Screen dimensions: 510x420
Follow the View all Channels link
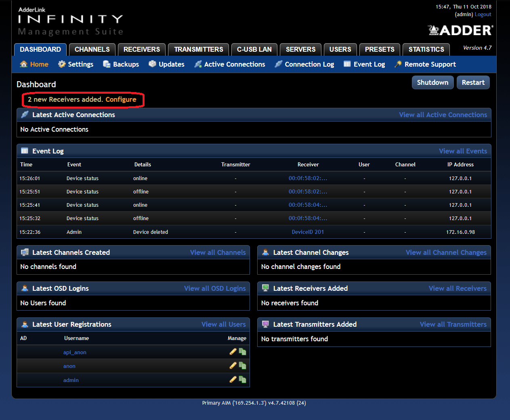coord(218,252)
